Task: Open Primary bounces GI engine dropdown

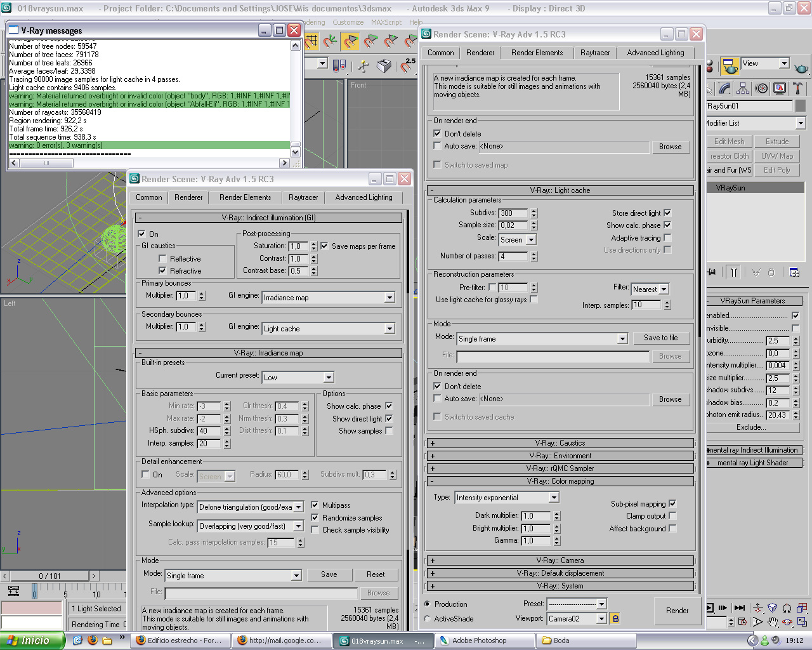Action: (x=329, y=298)
